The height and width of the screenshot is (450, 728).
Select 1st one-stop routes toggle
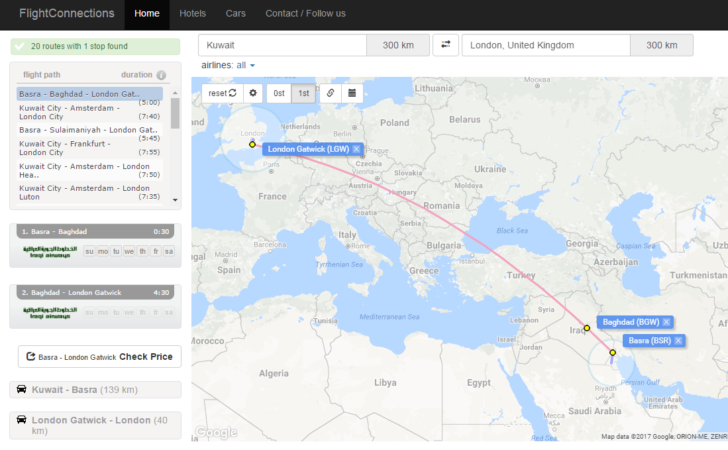coord(304,93)
